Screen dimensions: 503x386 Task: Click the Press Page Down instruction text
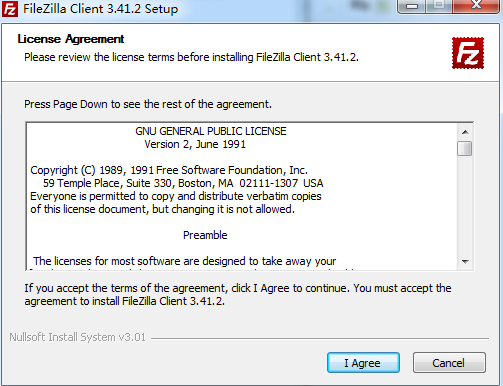tap(148, 104)
